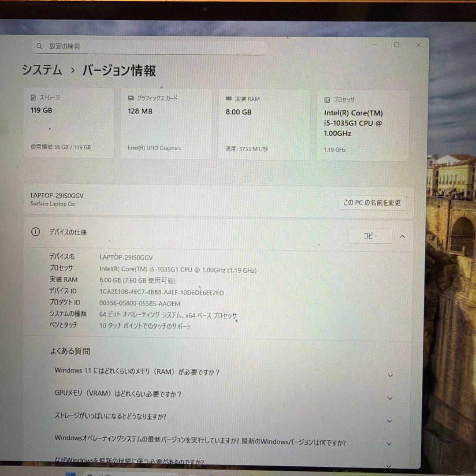Click the コピー button for device specifications
The image size is (476, 476).
click(370, 236)
